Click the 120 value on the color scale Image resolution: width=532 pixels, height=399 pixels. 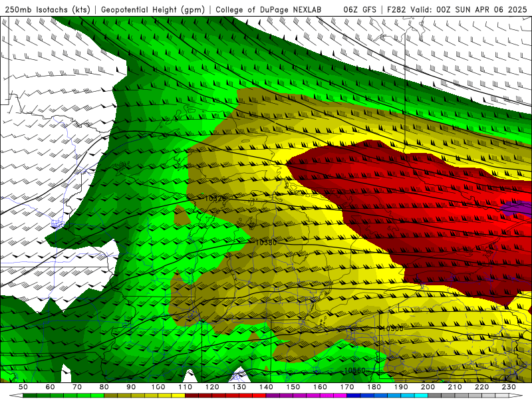212,387
